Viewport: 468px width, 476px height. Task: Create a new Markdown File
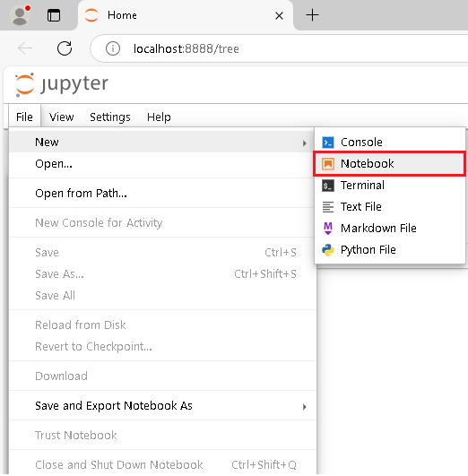coord(390,229)
